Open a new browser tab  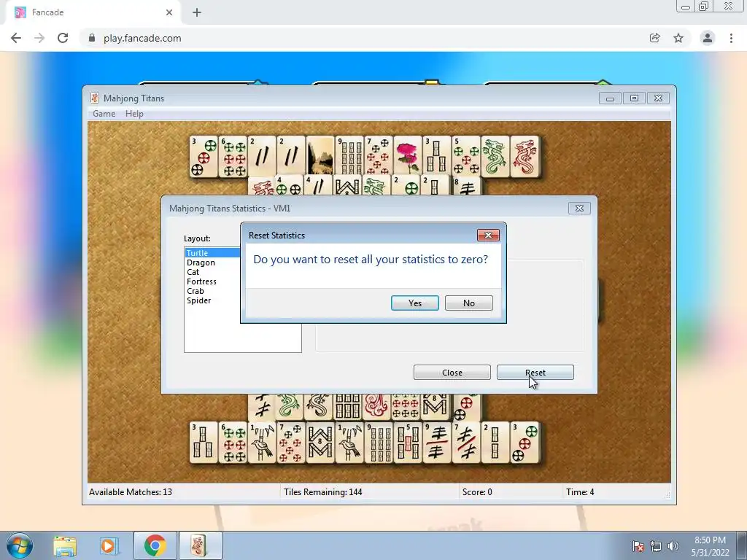(x=197, y=12)
